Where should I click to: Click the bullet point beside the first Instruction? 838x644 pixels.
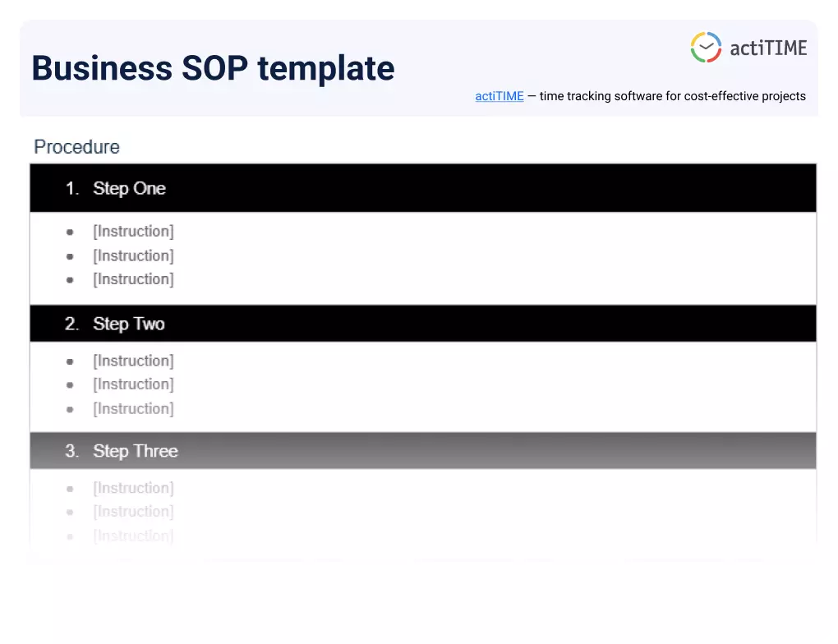click(70, 232)
